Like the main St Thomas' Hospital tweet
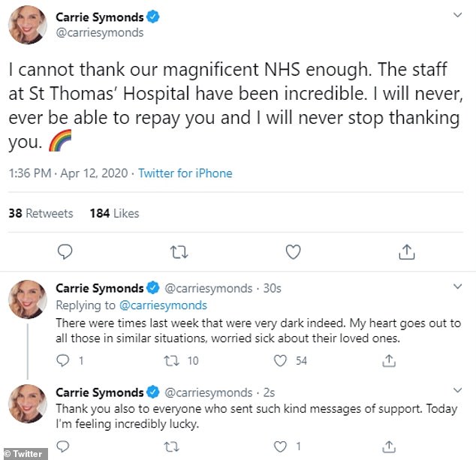Viewport: 476px width, 460px height. pos(293,251)
